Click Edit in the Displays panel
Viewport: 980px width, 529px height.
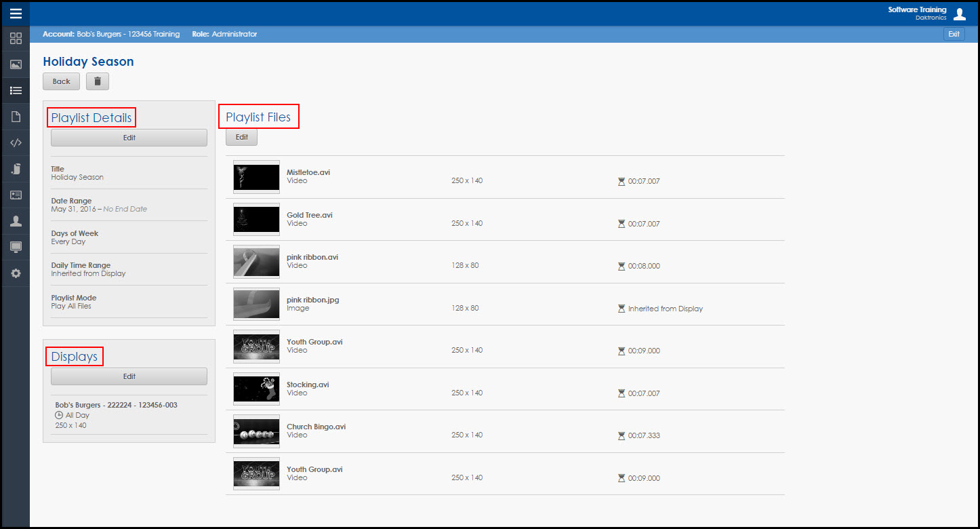pos(129,376)
